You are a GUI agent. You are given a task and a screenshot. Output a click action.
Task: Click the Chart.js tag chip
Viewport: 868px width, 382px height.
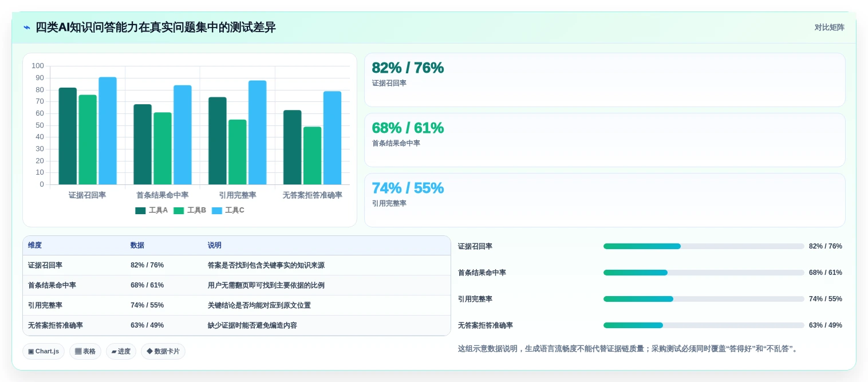[x=44, y=351]
